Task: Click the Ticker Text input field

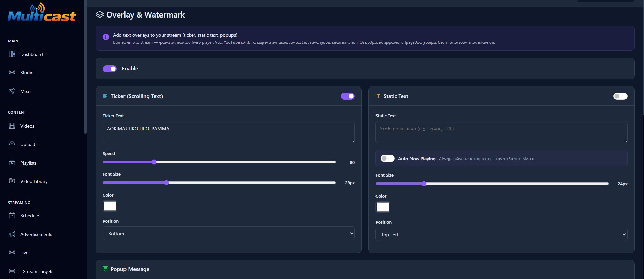Action: pyautogui.click(x=228, y=132)
